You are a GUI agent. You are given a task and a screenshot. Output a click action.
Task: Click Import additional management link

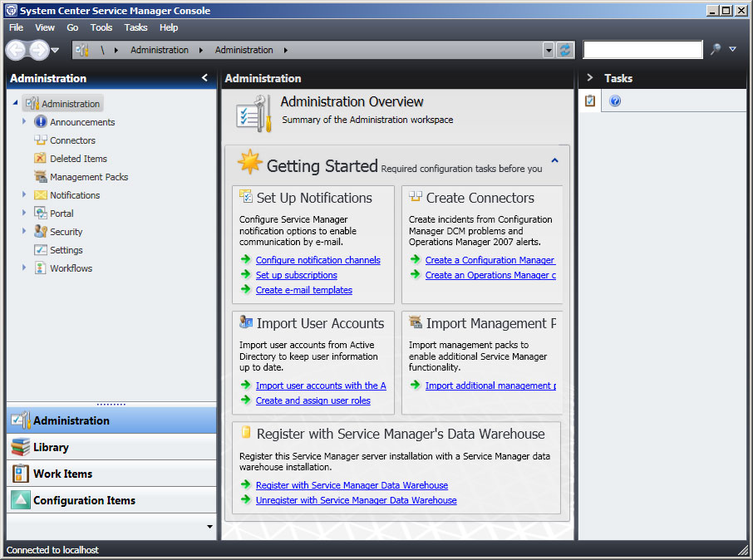(x=491, y=386)
